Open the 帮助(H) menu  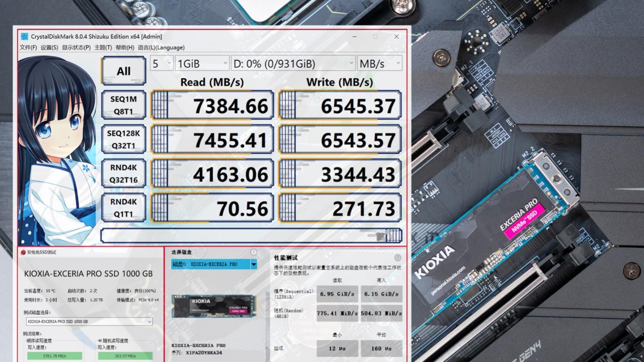pyautogui.click(x=125, y=48)
